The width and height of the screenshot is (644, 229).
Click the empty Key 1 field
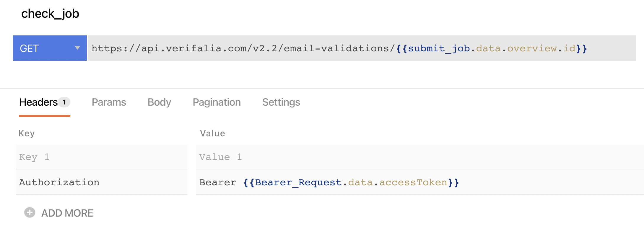[101, 157]
